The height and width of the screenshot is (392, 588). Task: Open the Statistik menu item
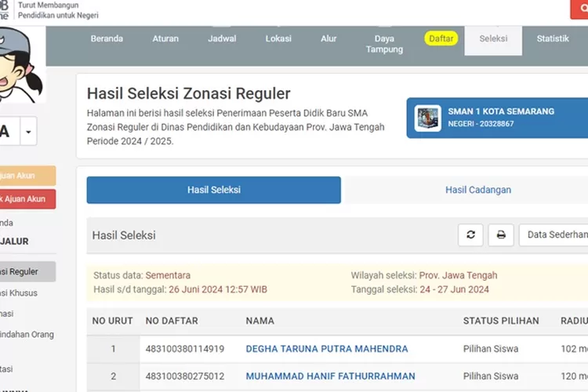(553, 38)
